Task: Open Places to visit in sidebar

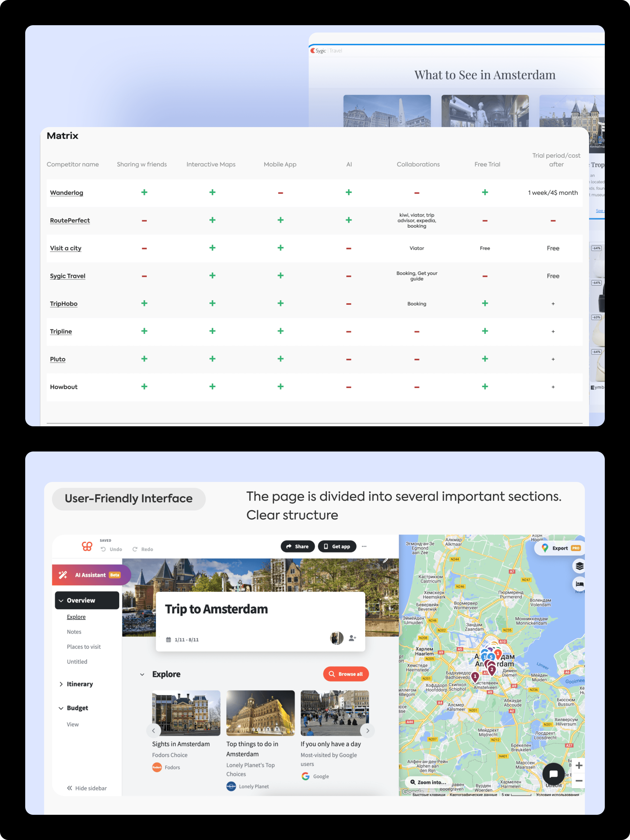Action: click(83, 647)
